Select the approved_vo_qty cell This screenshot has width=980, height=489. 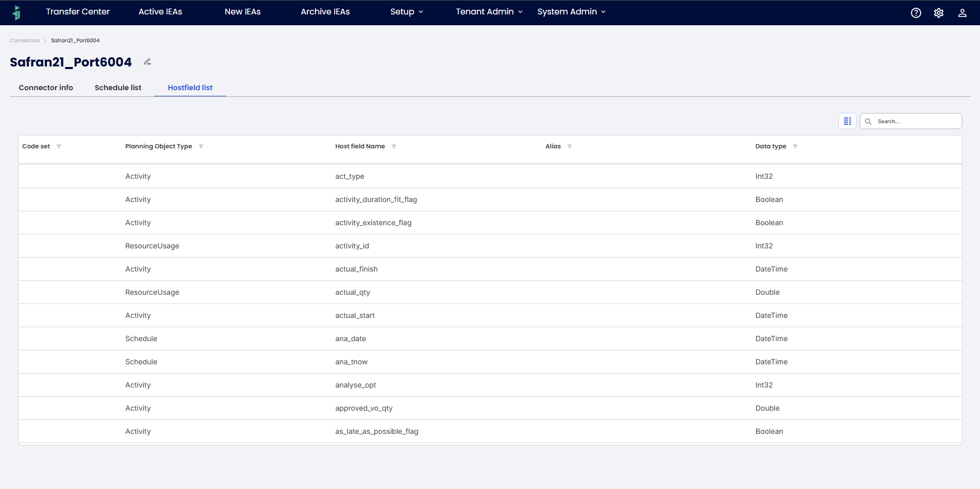coord(363,408)
